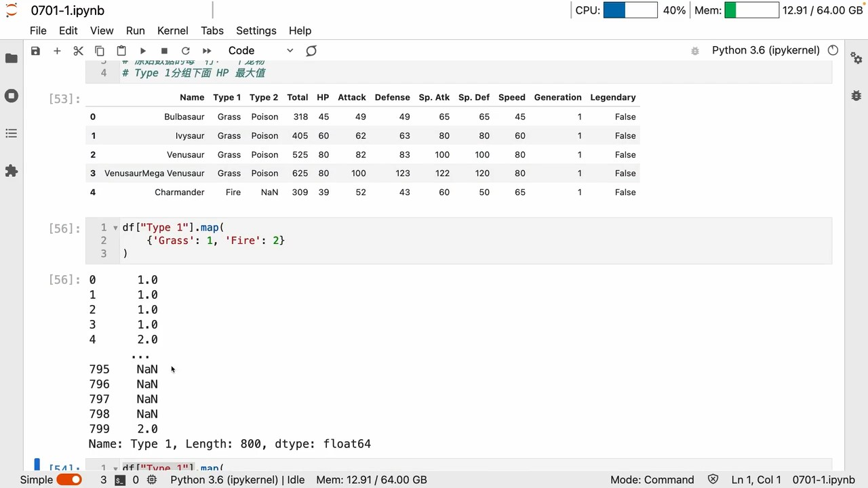The width and height of the screenshot is (868, 488).
Task: Click the Bulbasaur name cell
Action: point(184,117)
